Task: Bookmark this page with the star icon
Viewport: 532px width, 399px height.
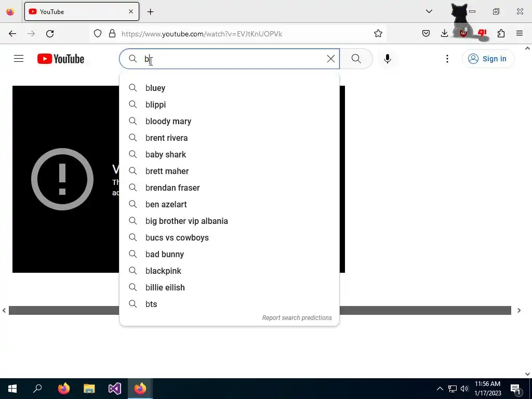Action: (x=378, y=34)
